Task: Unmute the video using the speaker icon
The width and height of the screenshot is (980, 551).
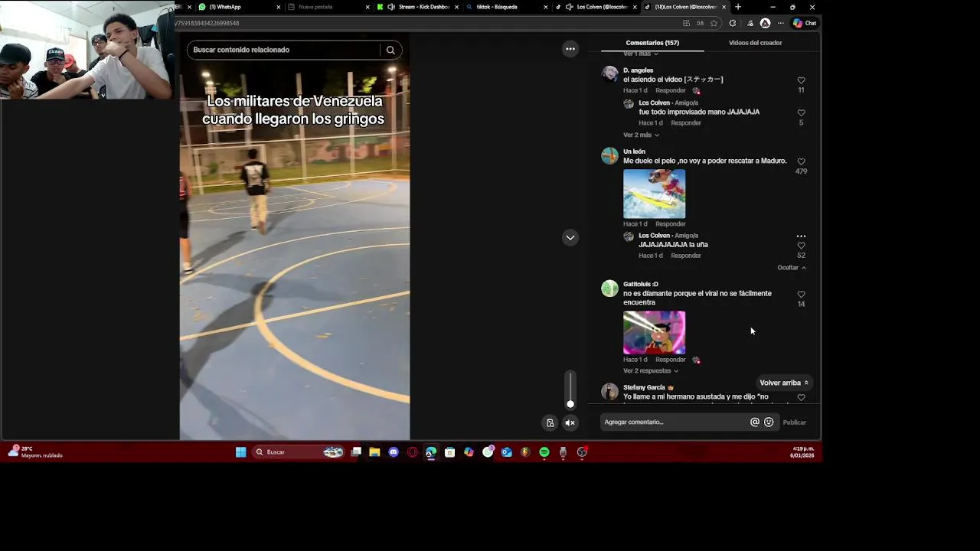Action: [570, 422]
